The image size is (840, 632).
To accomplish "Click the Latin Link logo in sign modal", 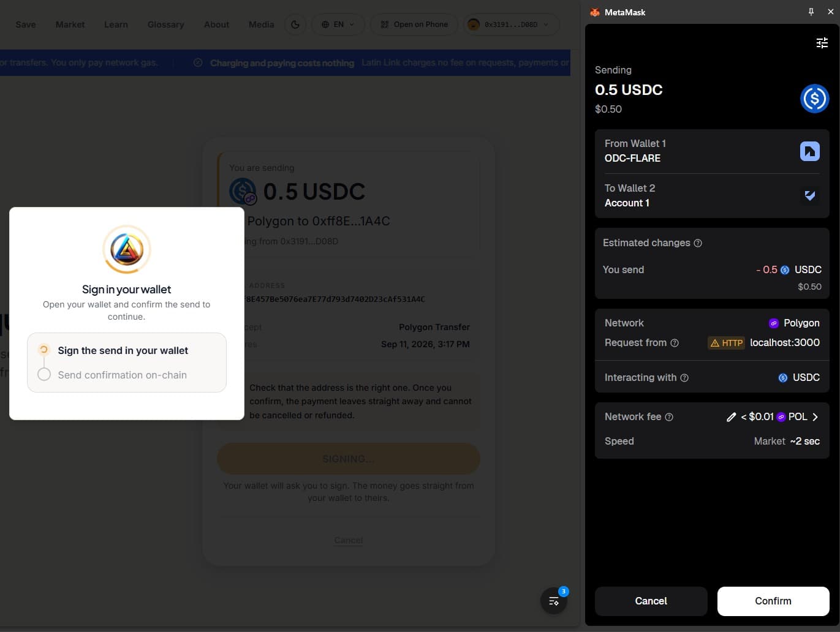I will click(x=127, y=249).
